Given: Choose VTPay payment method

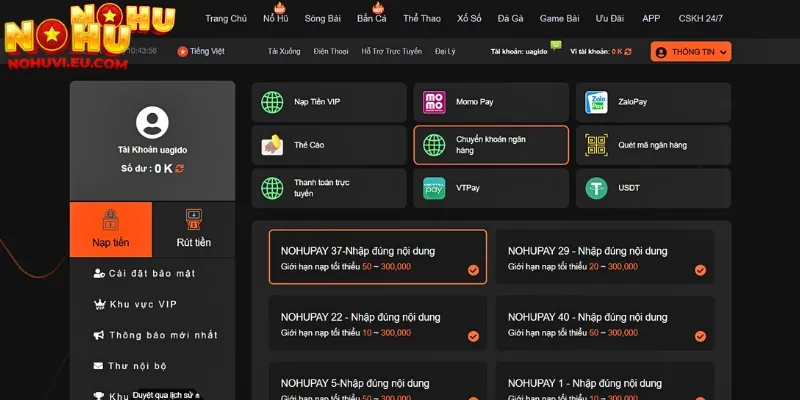Looking at the screenshot, I should 491,188.
